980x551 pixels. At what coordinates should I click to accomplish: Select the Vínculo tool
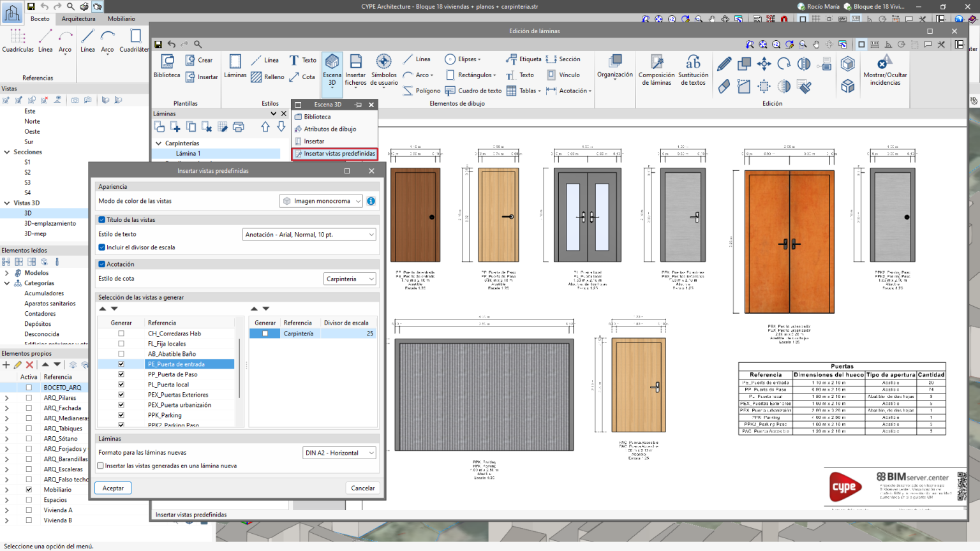click(563, 75)
